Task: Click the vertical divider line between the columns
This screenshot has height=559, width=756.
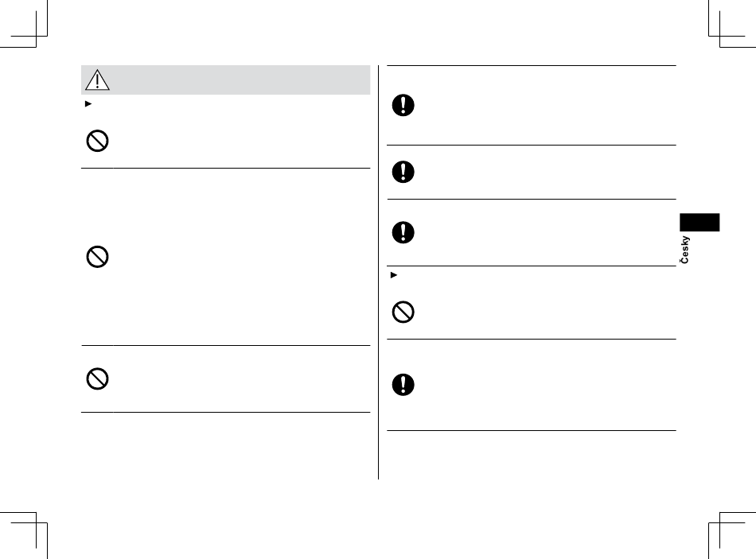Action: pyautogui.click(x=379, y=272)
